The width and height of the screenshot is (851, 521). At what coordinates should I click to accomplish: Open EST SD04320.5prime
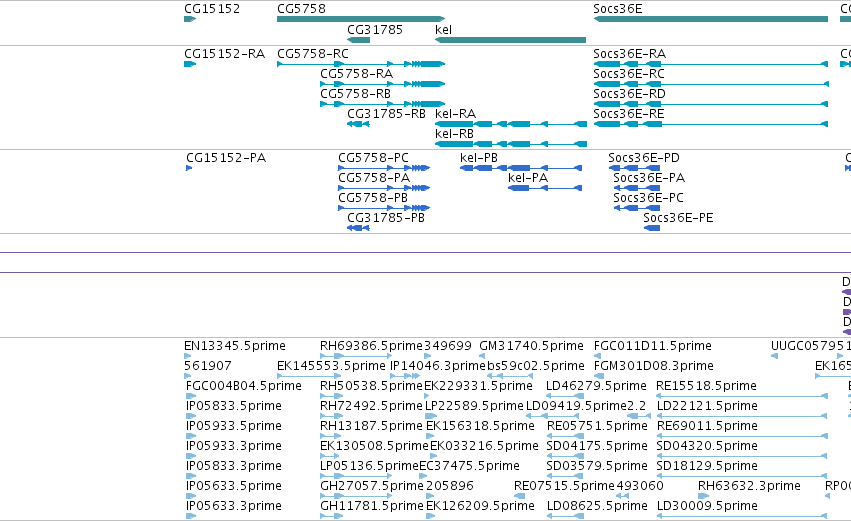(707, 447)
